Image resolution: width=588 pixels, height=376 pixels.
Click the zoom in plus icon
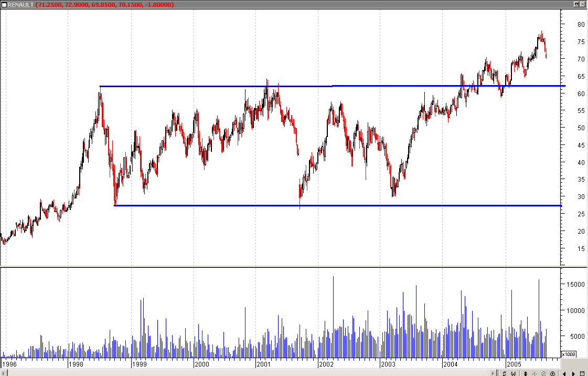[552, 373]
